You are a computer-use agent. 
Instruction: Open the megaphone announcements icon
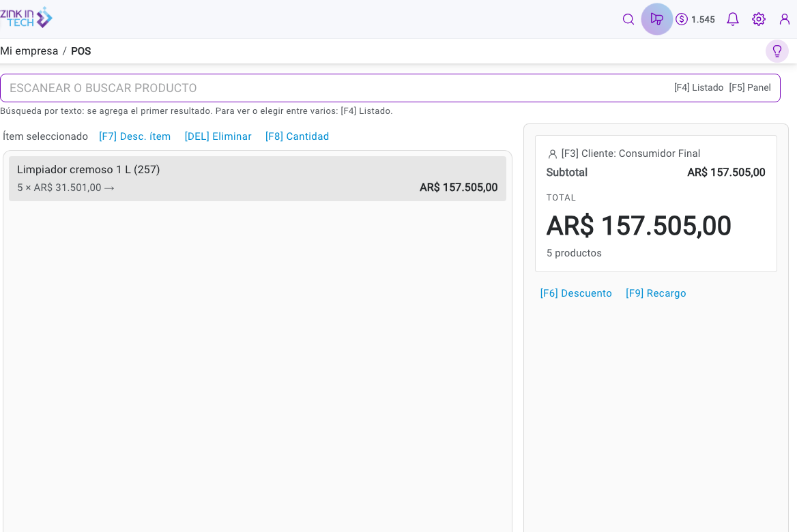(x=656, y=19)
